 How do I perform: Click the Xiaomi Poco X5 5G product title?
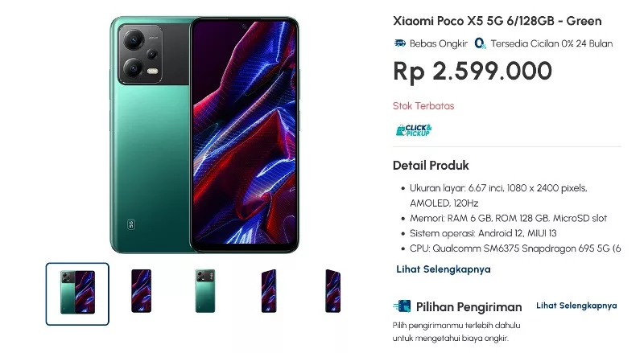[497, 21]
